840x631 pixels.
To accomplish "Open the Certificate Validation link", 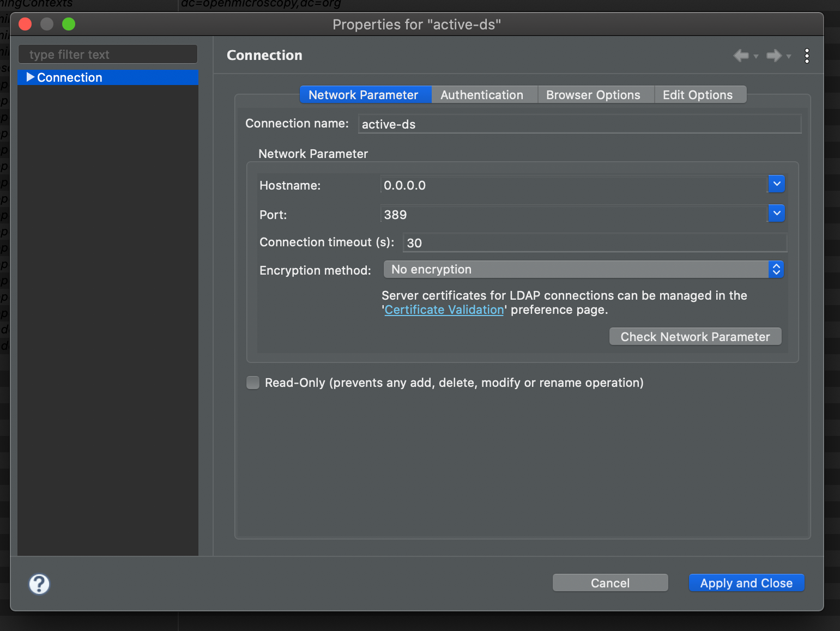I will (444, 310).
